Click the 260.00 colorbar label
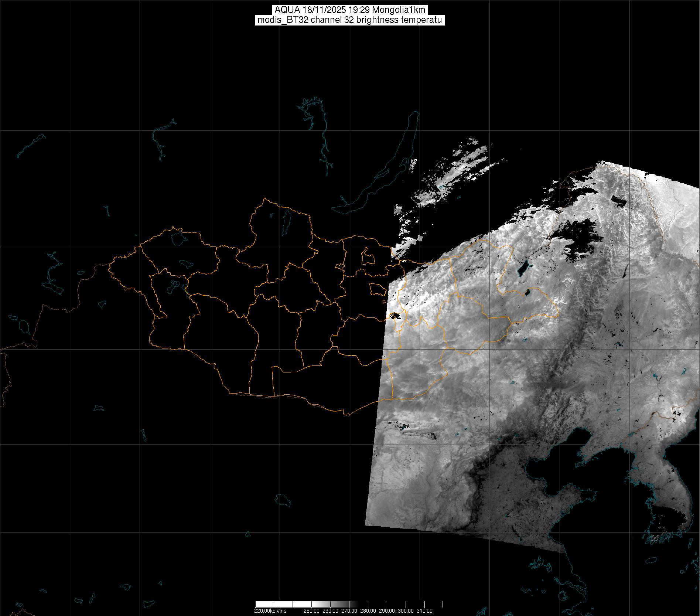 click(330, 611)
